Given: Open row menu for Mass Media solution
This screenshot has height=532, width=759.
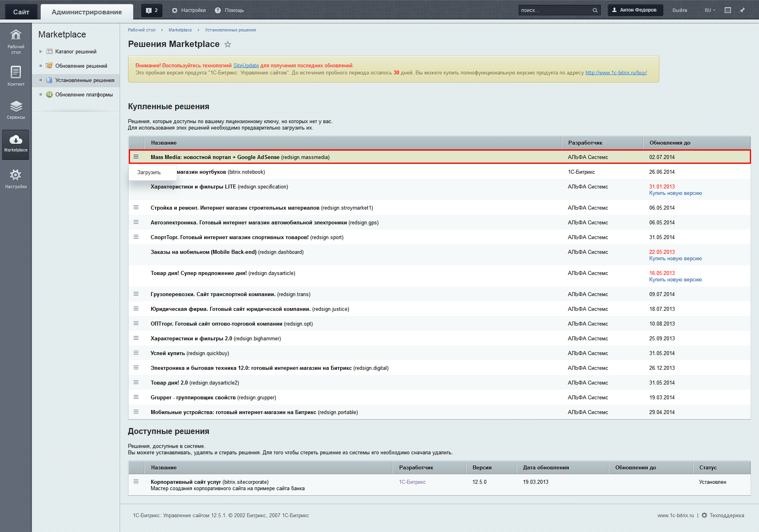Looking at the screenshot, I should click(136, 157).
